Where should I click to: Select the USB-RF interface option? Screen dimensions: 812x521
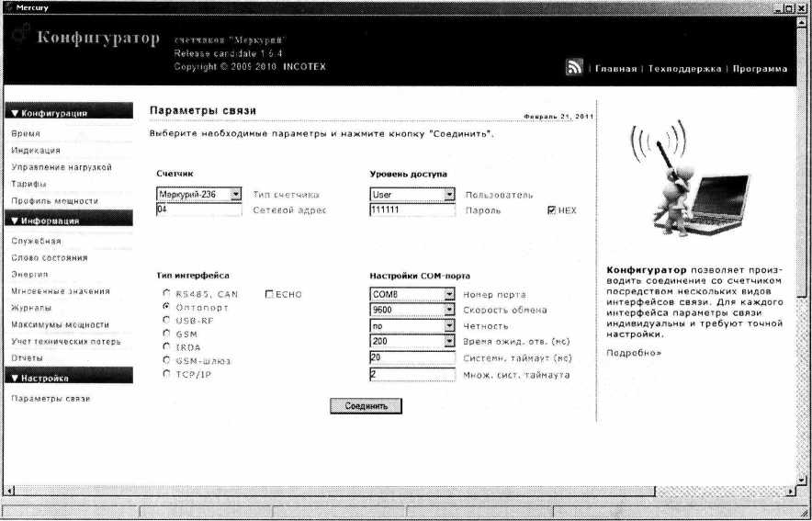click(x=166, y=320)
